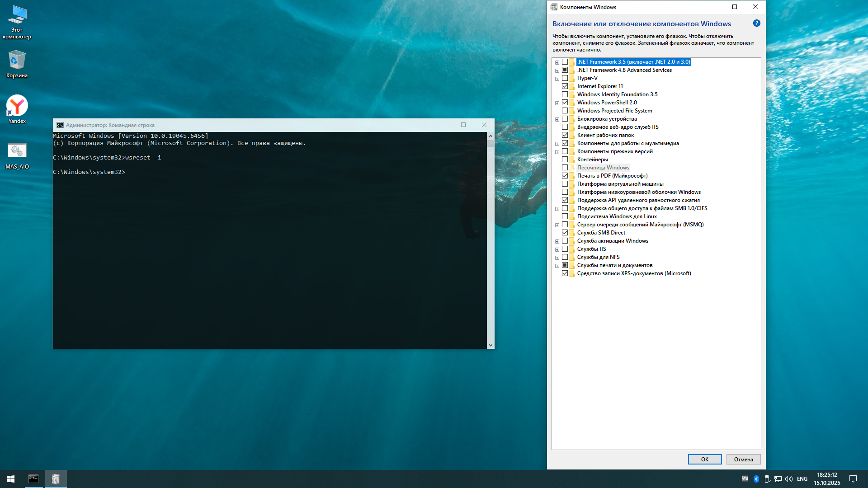Enable the .NET Framework 3.5 checkbox

pyautogui.click(x=566, y=61)
